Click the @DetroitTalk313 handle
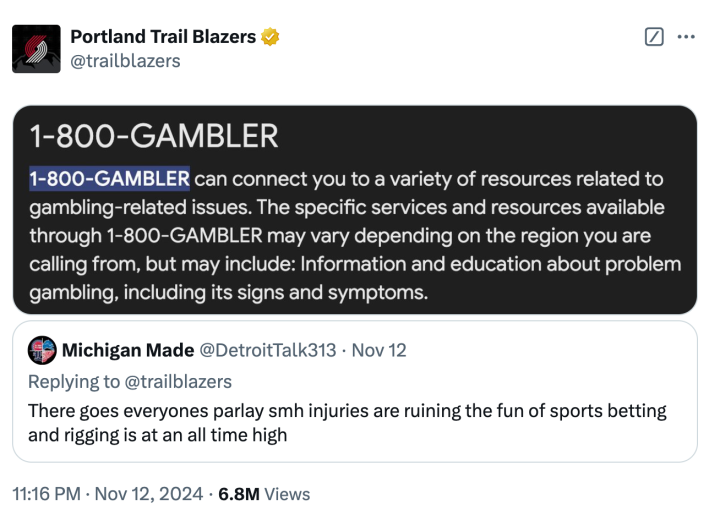 tap(266, 351)
